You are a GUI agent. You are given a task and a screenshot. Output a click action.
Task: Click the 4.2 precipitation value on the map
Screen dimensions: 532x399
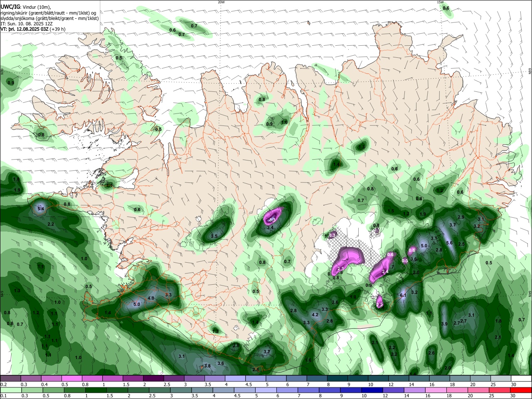pos(315,315)
